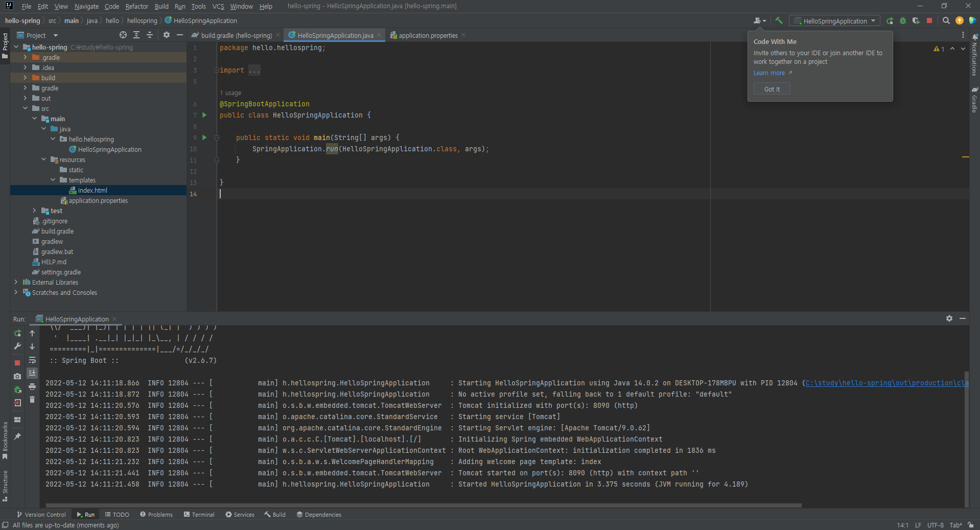This screenshot has width=980, height=530.
Task: Toggle the Gradle side panel
Action: (x=974, y=99)
